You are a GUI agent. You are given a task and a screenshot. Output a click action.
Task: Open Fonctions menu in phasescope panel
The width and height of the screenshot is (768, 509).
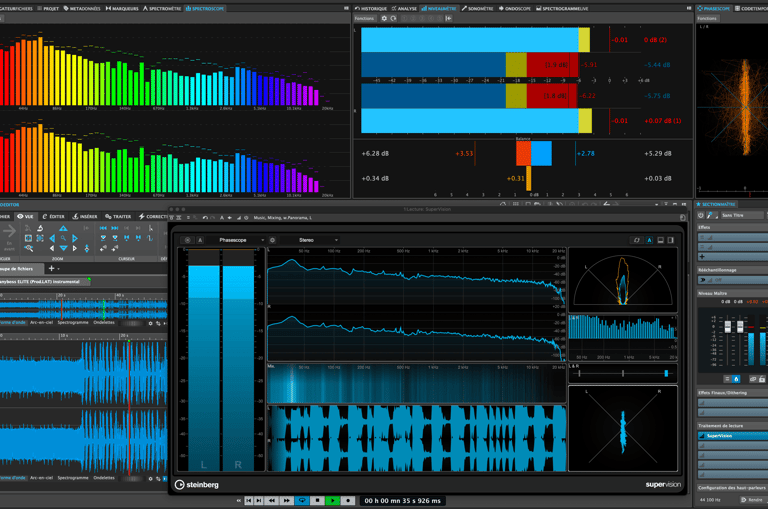[707, 18]
